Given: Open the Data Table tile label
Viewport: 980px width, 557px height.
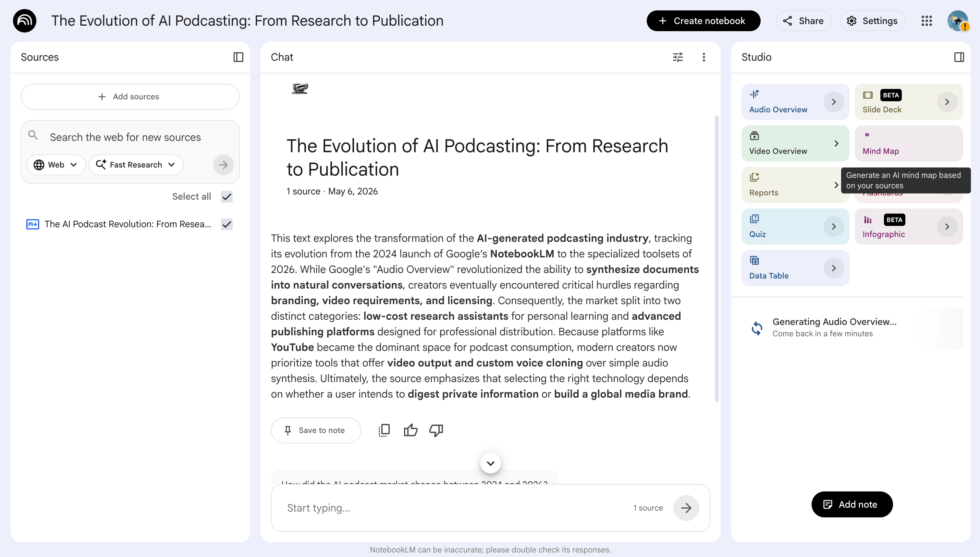Looking at the screenshot, I should (x=768, y=276).
